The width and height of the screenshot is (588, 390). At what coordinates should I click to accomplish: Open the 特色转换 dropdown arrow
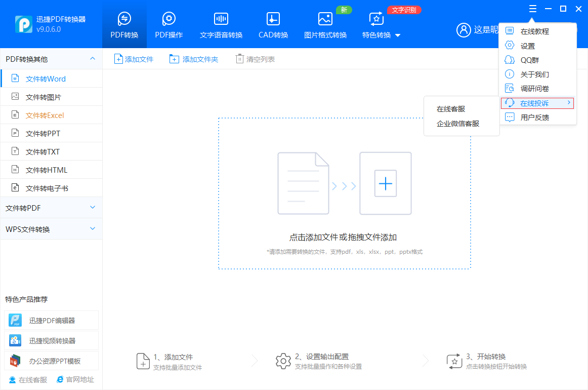[x=398, y=35]
